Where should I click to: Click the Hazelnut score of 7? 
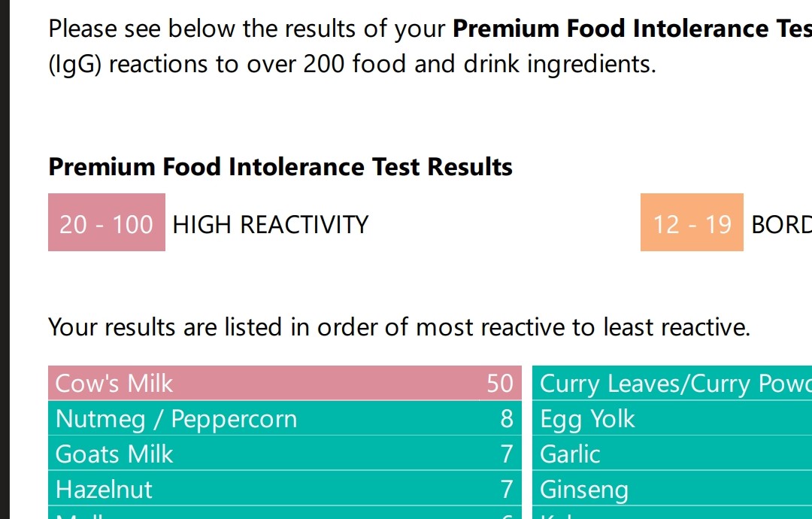507,490
